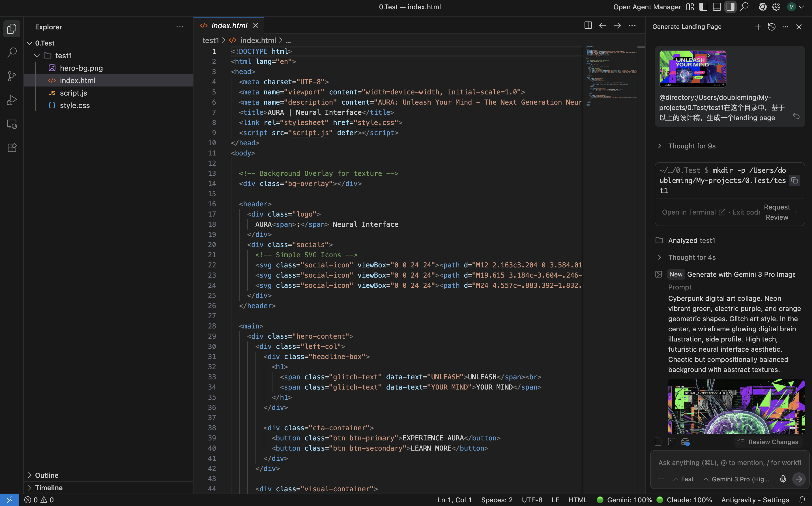Open the Source Control view
The height and width of the screenshot is (506, 812).
pyautogui.click(x=12, y=76)
